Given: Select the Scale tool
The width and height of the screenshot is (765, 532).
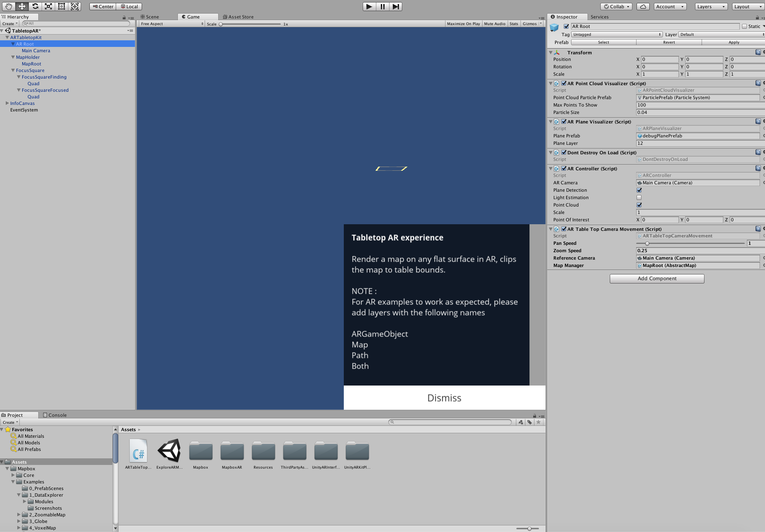Looking at the screenshot, I should point(48,6).
